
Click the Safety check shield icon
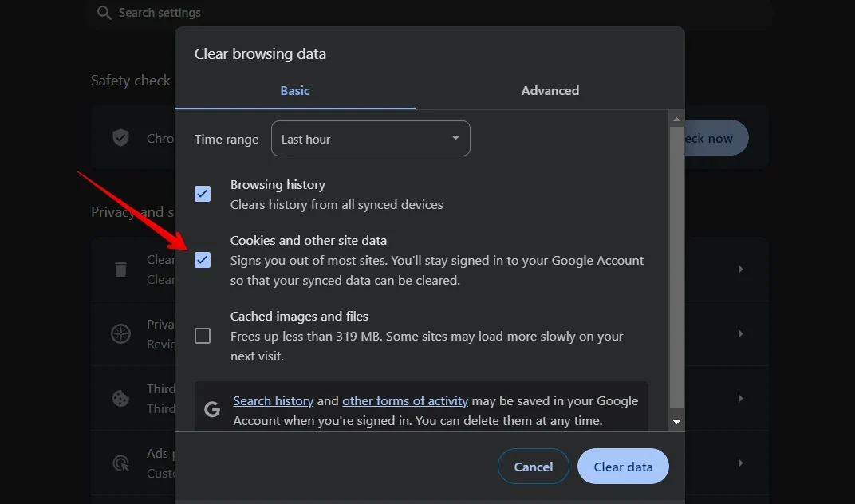click(x=120, y=137)
